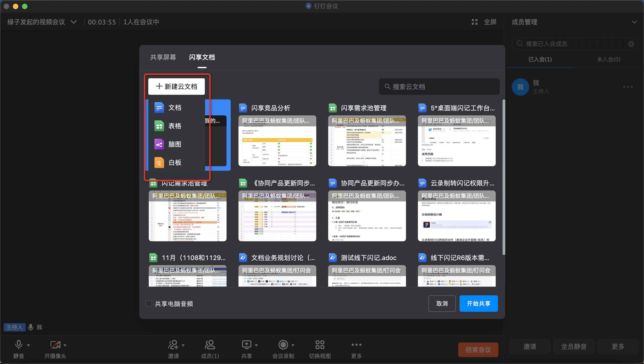Image resolution: width=644 pixels, height=364 pixels.
Task: Click the 搜索已入会成员 search field
Action: pos(574,44)
